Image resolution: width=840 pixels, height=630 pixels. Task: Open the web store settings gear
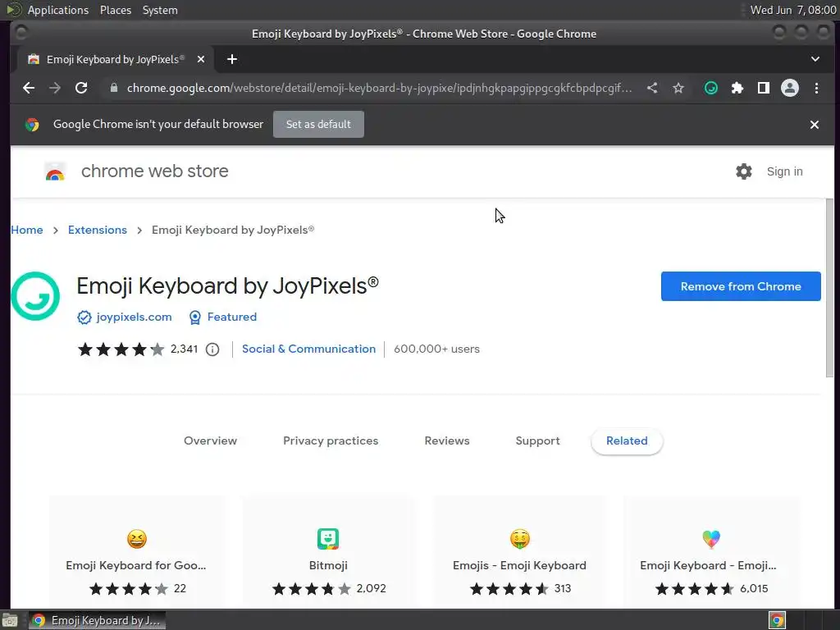point(744,171)
